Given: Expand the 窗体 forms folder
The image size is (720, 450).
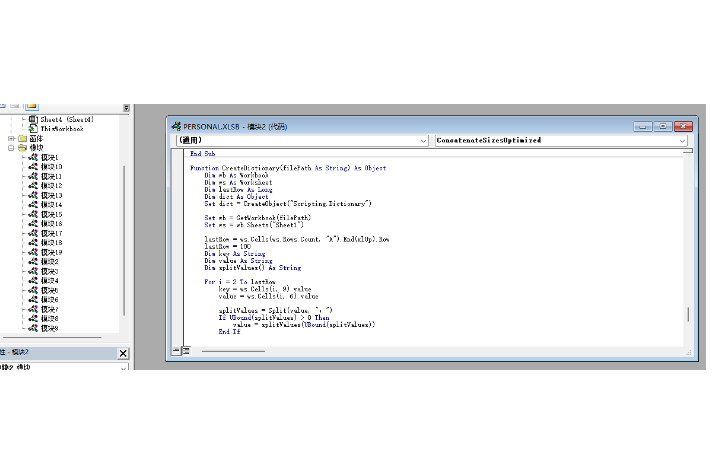Looking at the screenshot, I should [x=11, y=139].
